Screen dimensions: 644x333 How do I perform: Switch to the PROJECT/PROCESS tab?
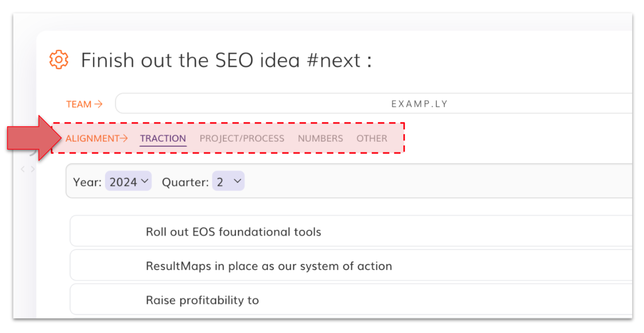coord(242,139)
